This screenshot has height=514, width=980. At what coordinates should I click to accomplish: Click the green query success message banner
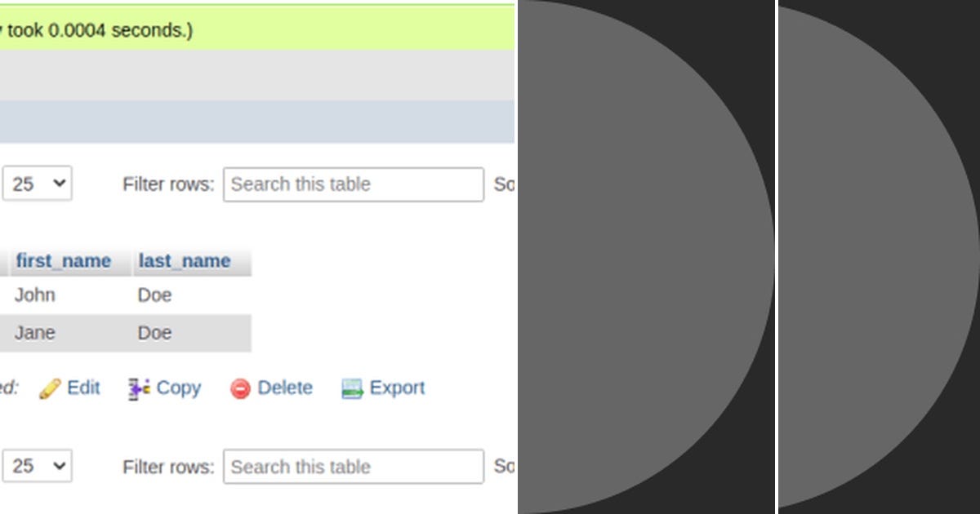(x=245, y=27)
